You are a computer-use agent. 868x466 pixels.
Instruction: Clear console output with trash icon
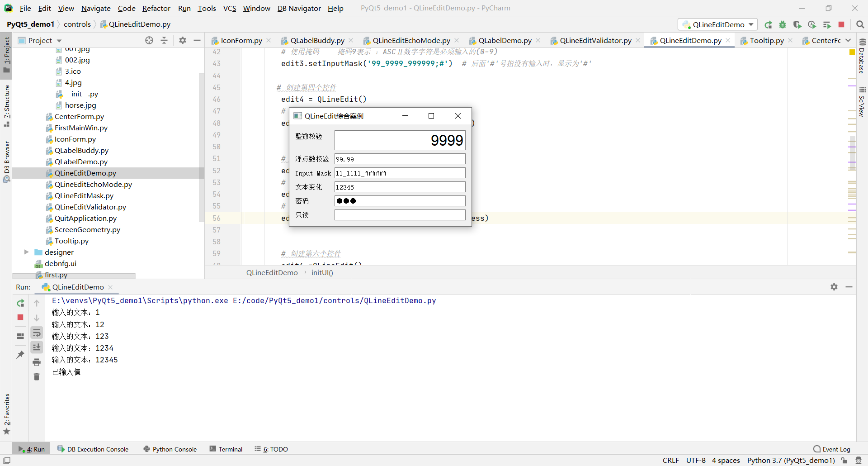click(37, 376)
